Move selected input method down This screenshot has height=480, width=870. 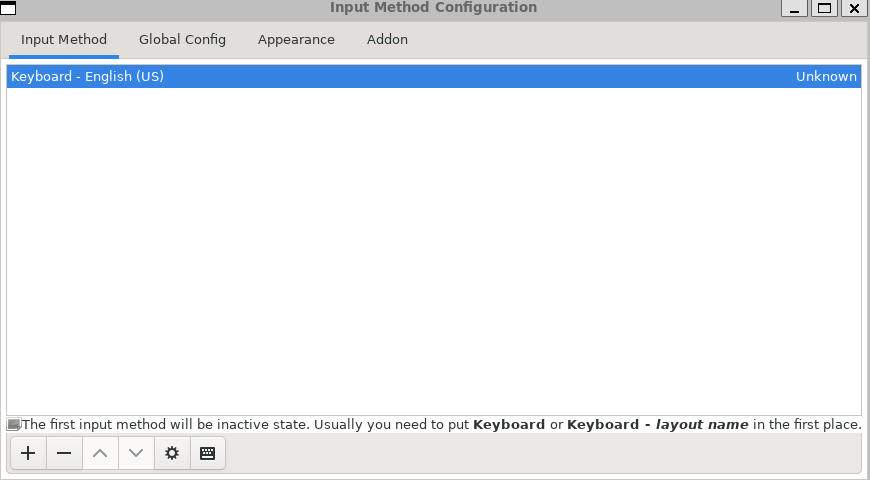[x=136, y=453]
